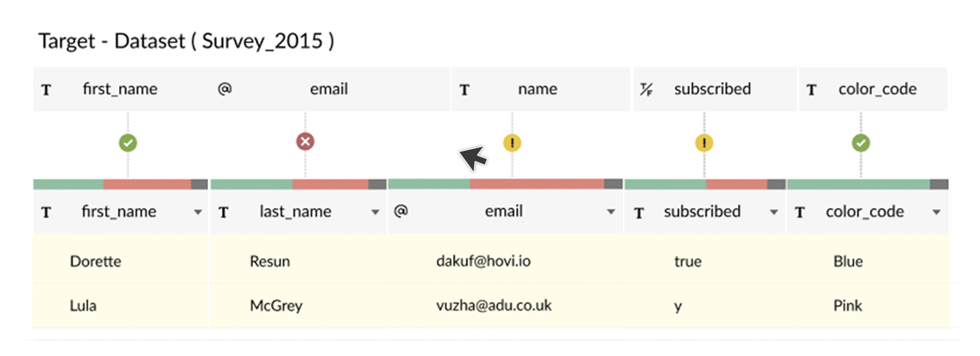
Task: Click green check status above first_name column
Action: pos(128,144)
